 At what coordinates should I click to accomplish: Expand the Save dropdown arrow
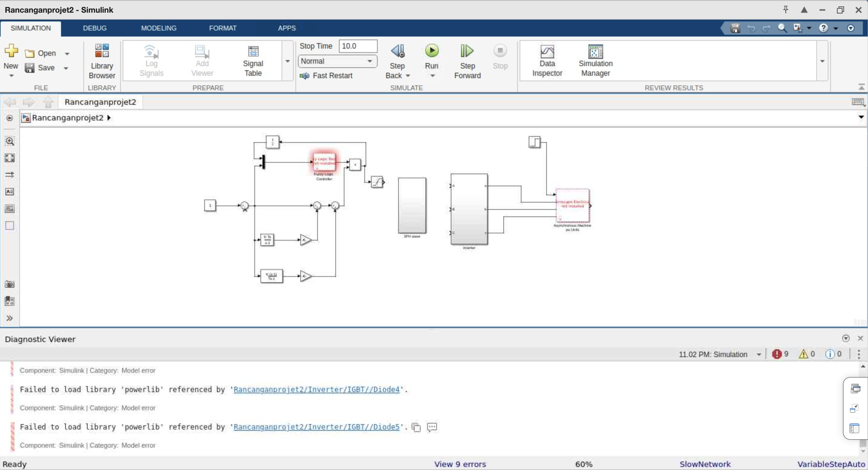point(66,68)
